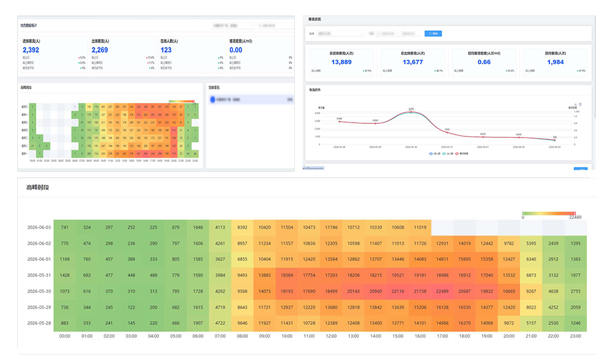Toggle the red 客流密度 legend series
This screenshot has width=607, height=364.
tap(462, 154)
